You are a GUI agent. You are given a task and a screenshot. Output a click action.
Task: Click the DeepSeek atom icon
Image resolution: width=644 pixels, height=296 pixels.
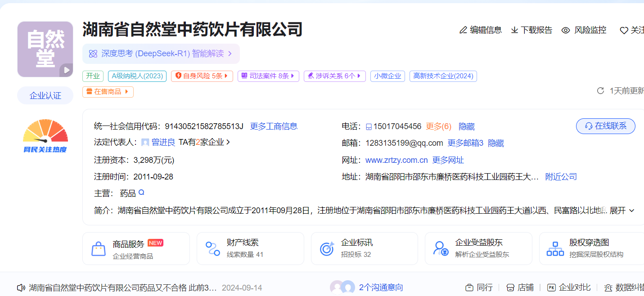[93, 54]
